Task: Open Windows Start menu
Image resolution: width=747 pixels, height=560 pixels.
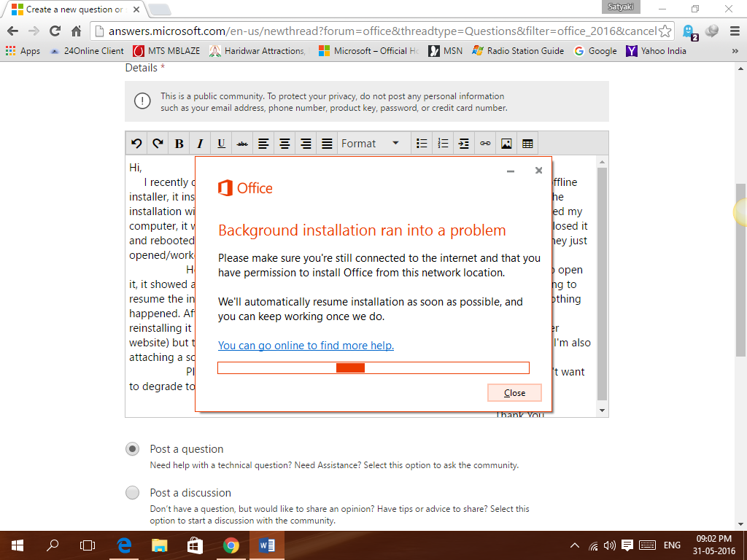Action: pyautogui.click(x=18, y=545)
